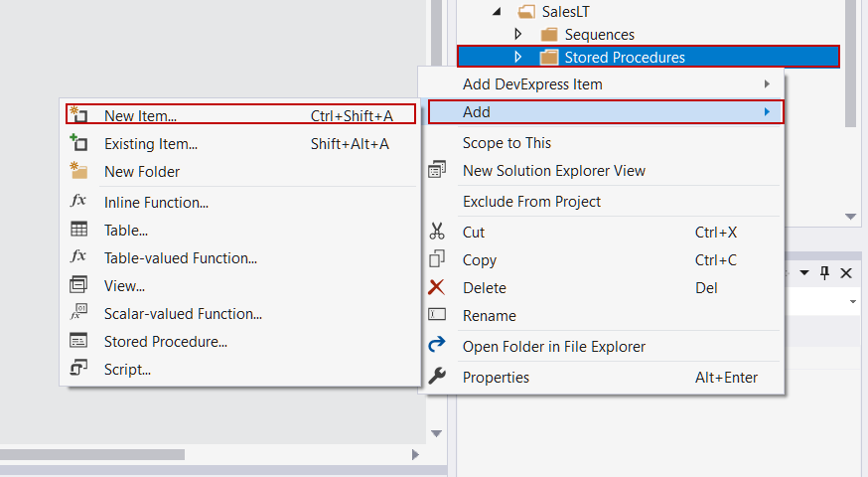Click the New Item icon in submenu
Screen dimensions: 868x477
coord(79,116)
